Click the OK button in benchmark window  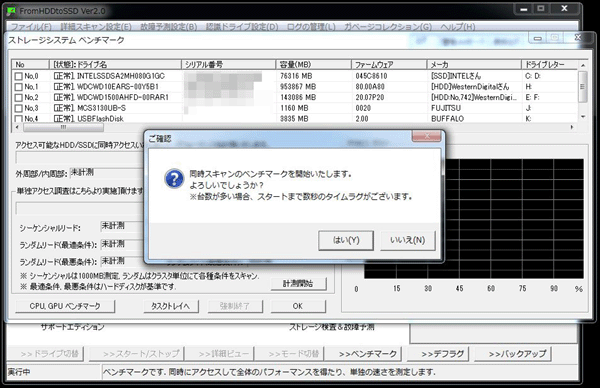pos(298,306)
